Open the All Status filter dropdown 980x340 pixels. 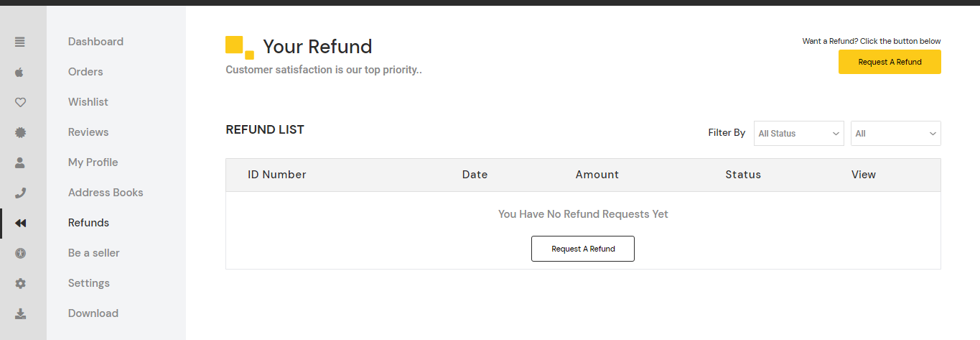[x=799, y=134]
